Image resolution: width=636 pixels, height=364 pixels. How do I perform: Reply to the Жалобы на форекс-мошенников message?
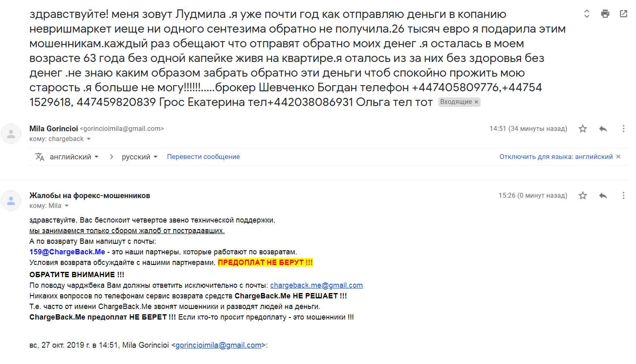coord(603,196)
